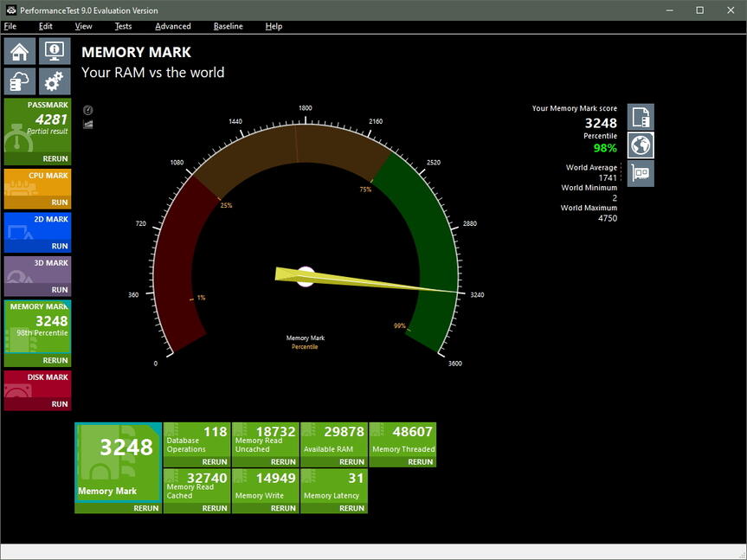Run the 3D Mark test

[x=60, y=290]
